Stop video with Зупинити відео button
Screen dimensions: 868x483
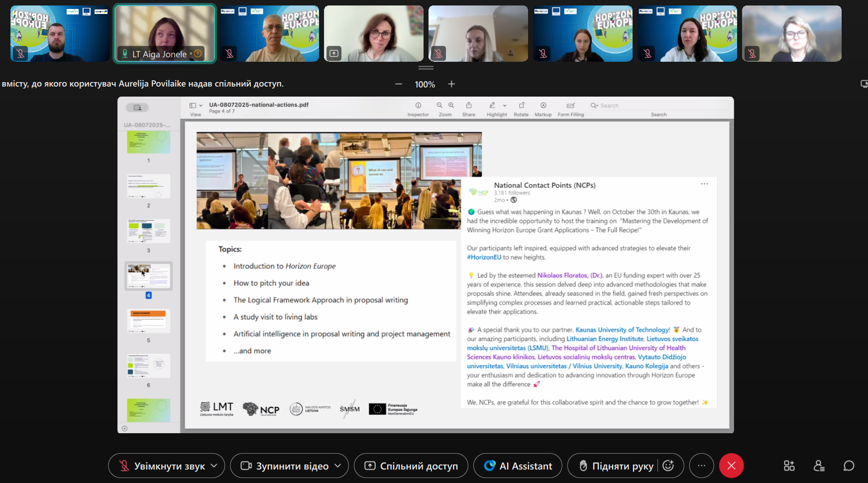tap(285, 466)
